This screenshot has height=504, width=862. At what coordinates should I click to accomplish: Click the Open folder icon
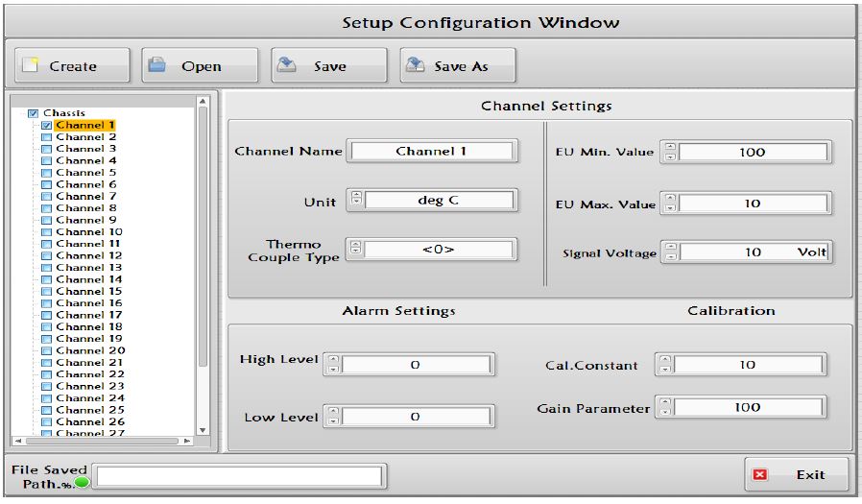tap(157, 65)
